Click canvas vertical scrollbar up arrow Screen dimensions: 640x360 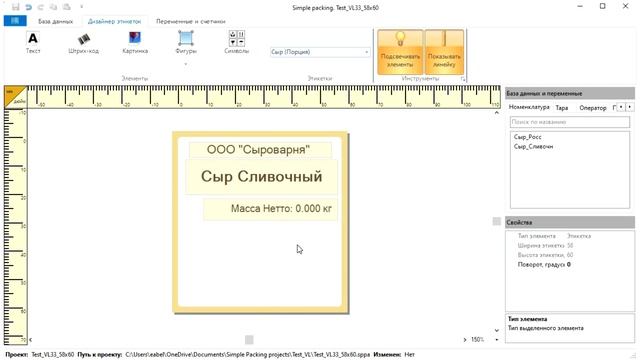click(x=497, y=113)
